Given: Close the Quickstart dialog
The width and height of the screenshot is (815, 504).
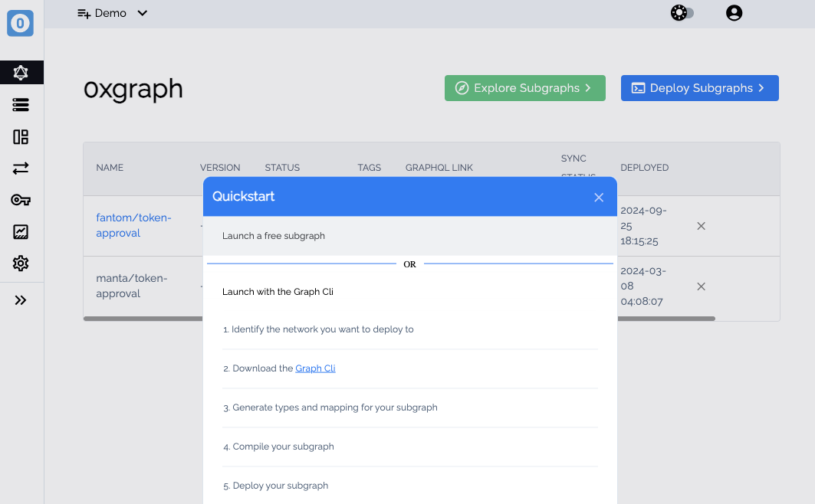Looking at the screenshot, I should [x=599, y=198].
